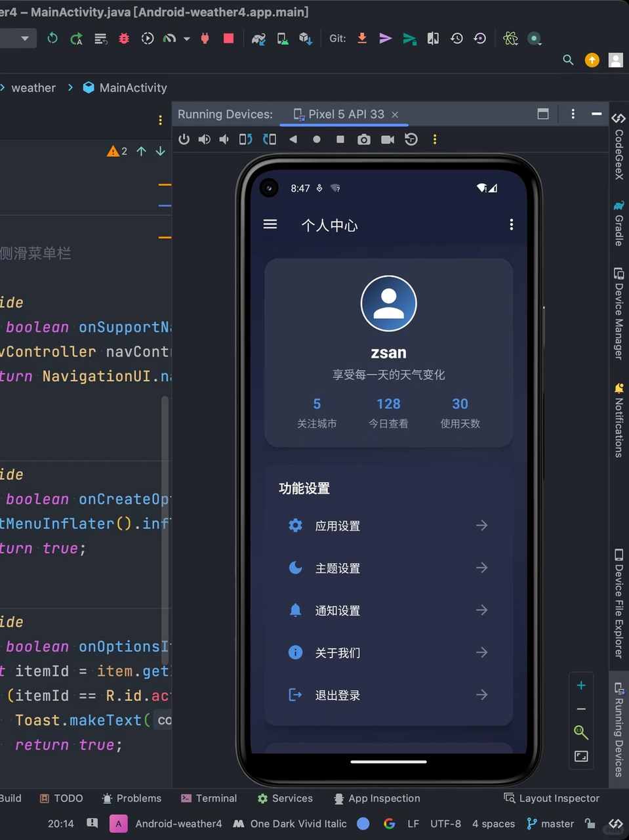Click the purple Git Commit icon
629x840 pixels.
386,39
